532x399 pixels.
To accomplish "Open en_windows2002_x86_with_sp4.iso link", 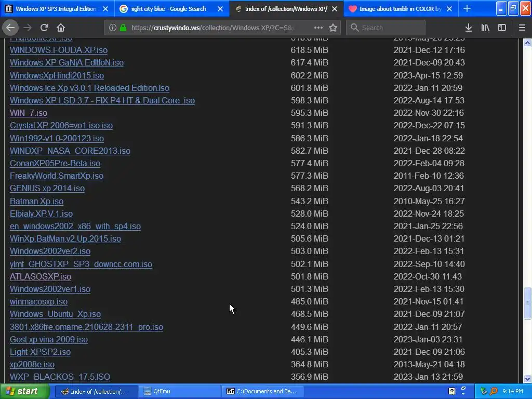I will (x=75, y=227).
